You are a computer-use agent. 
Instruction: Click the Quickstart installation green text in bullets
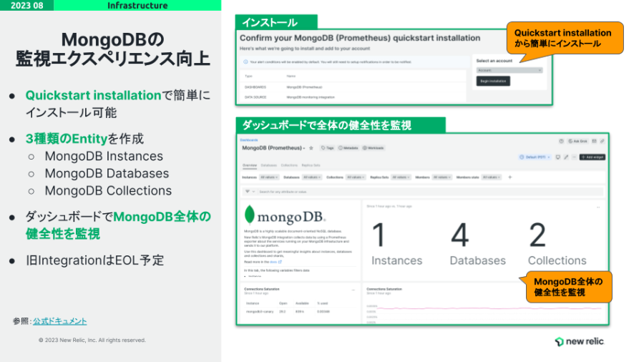(93, 95)
